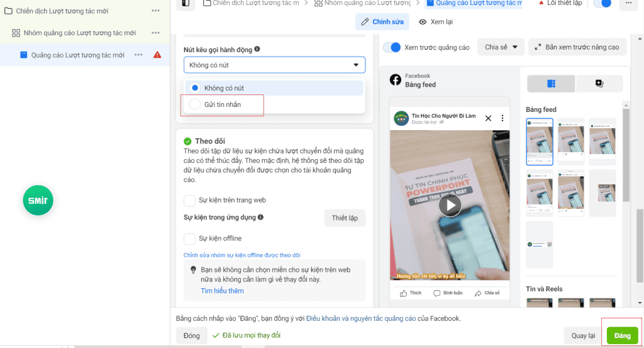Click the green Đăng publish button

coord(622,335)
